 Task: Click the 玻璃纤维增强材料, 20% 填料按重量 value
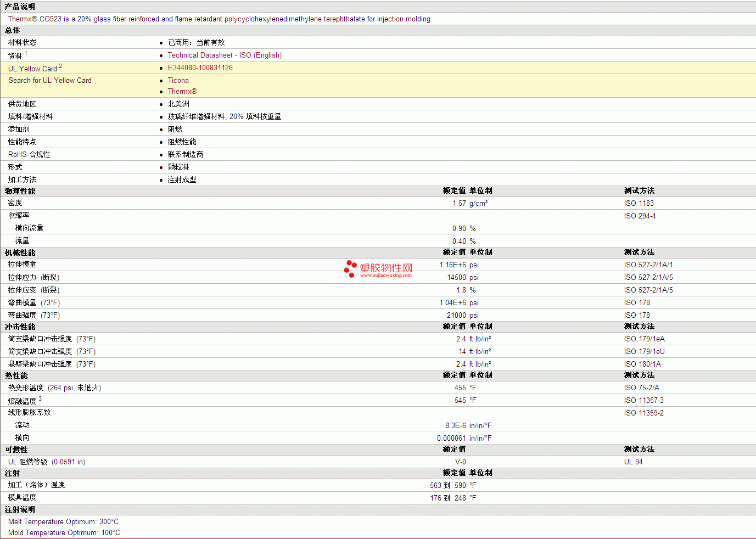[x=225, y=117]
